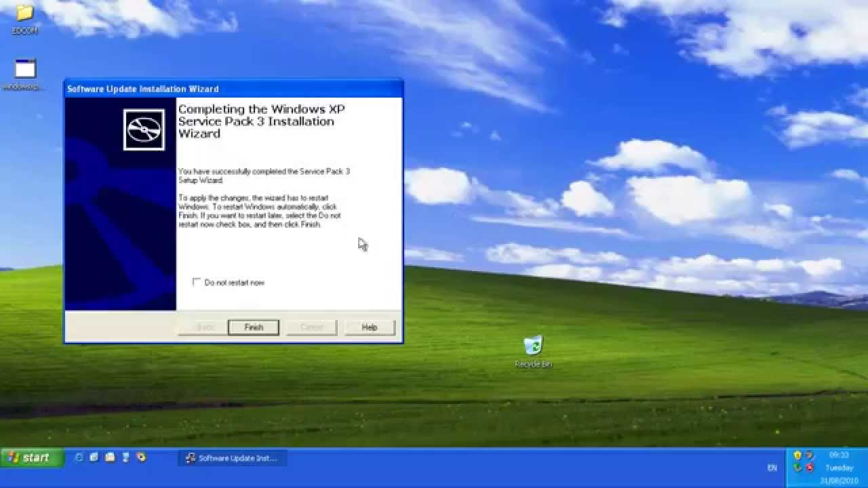Open the EN language bar selector

772,468
